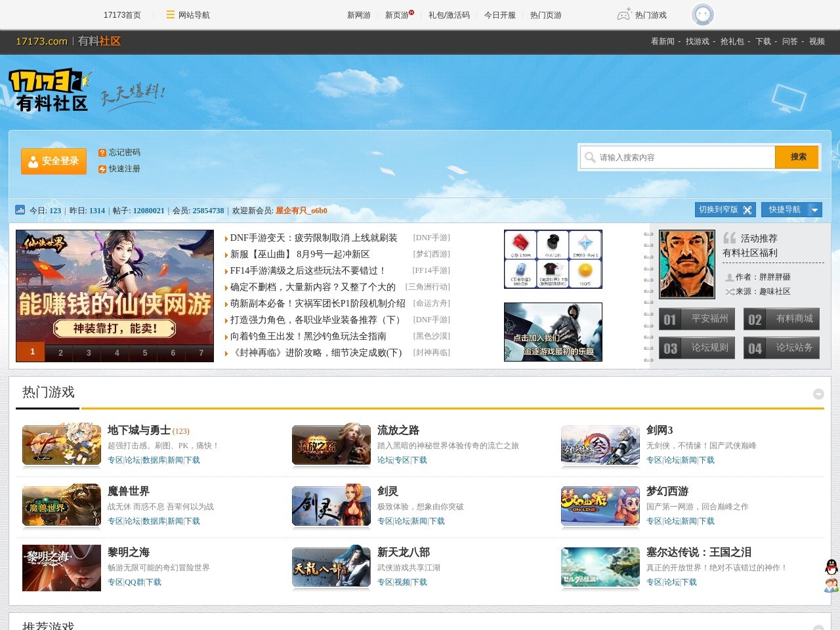Open the 平安福州 forum tile numbered 01
The width and height of the screenshot is (840, 630).
(697, 319)
